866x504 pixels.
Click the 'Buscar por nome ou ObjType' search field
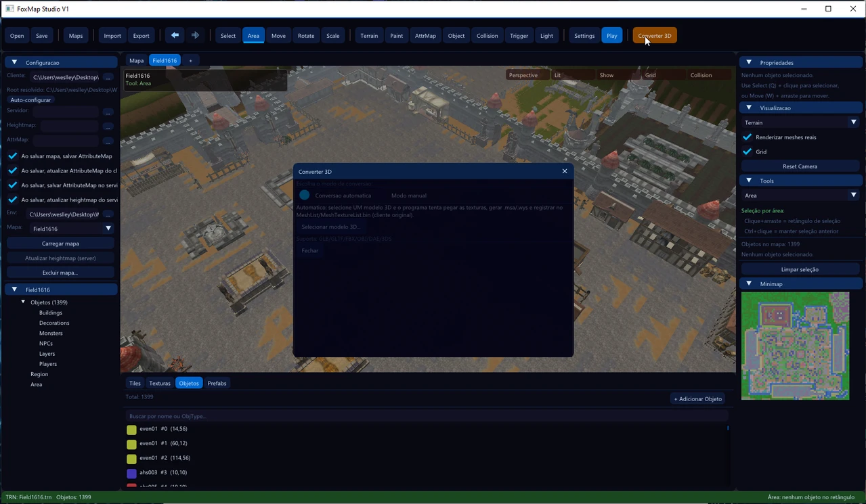pyautogui.click(x=427, y=416)
